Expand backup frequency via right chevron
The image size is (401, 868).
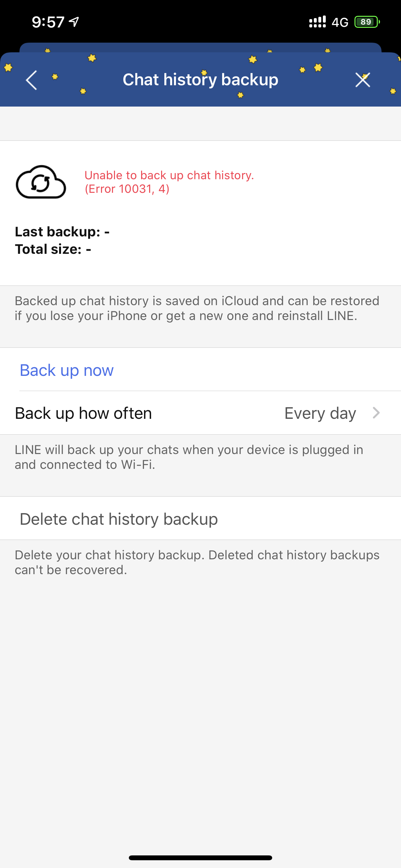(376, 413)
